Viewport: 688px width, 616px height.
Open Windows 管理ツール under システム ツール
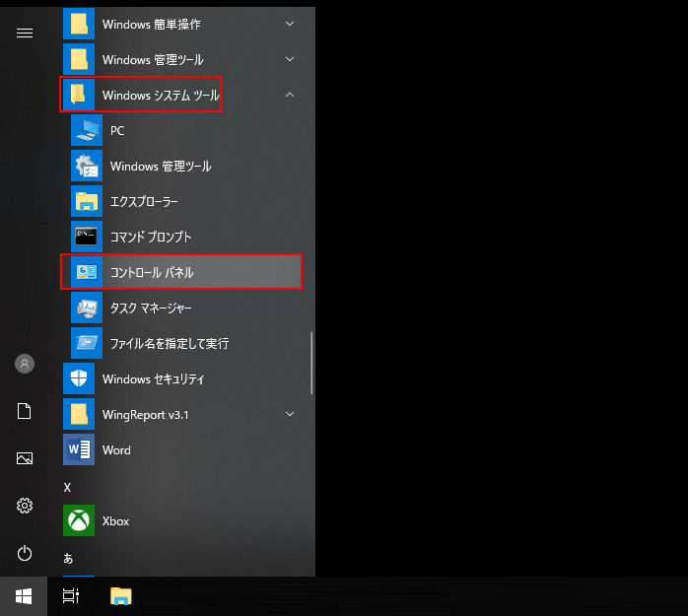tap(161, 167)
